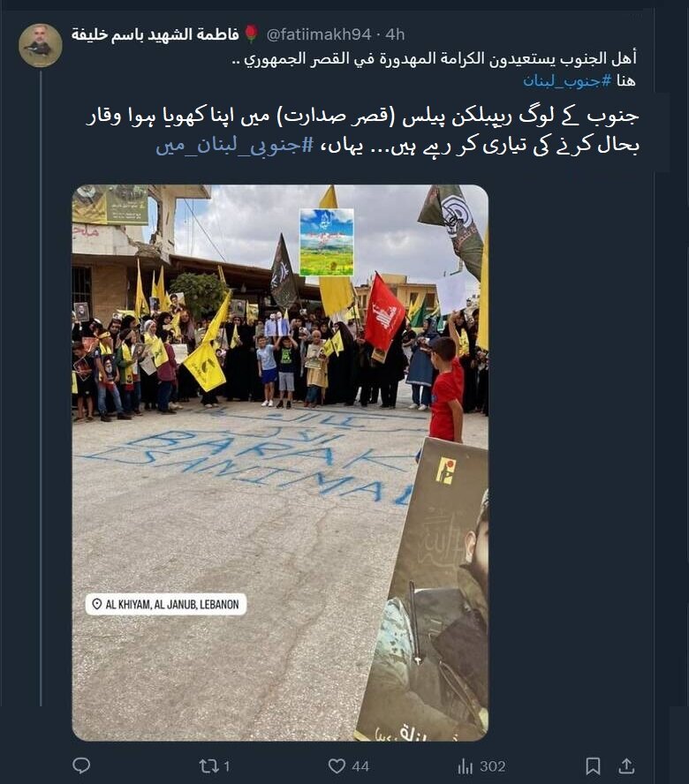This screenshot has height=784, width=689.
Task: Open the Arabic #جنوب_لبنان hashtag
Action: tap(567, 80)
